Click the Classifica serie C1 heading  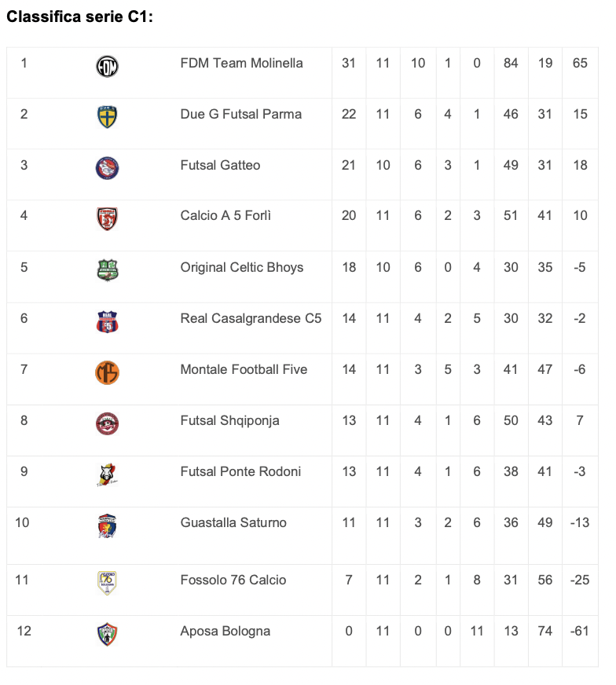click(79, 16)
